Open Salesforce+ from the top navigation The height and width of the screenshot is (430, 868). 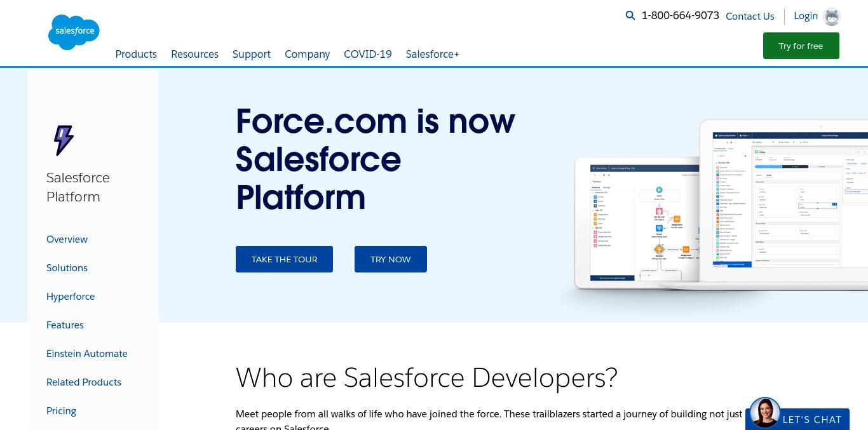(x=433, y=54)
